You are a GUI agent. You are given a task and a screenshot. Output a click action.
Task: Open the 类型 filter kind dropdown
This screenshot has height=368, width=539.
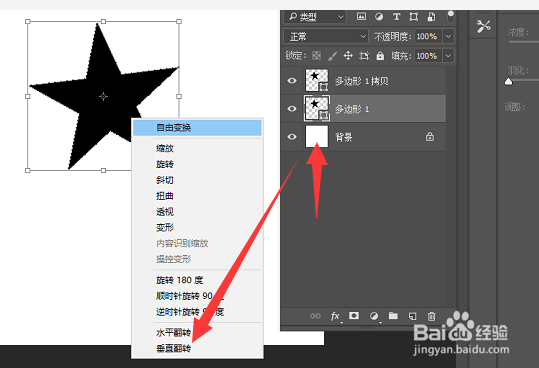tap(315, 16)
